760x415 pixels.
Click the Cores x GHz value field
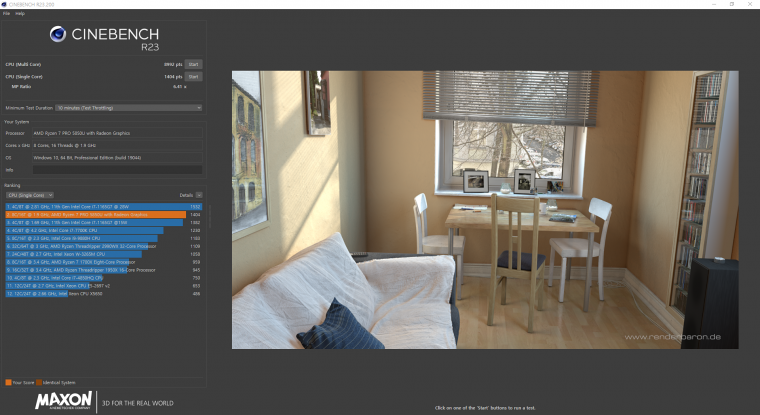click(117, 145)
